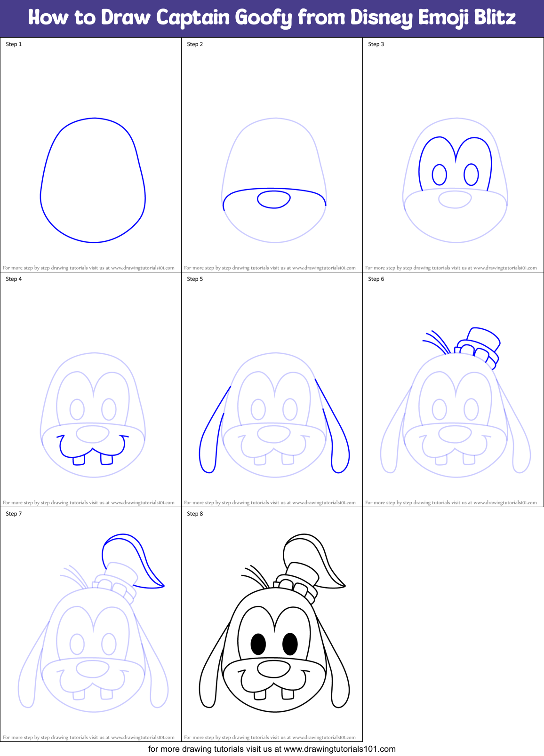Click the 'Step 4' label
Viewport: 544px width, 756px height.
(x=14, y=279)
